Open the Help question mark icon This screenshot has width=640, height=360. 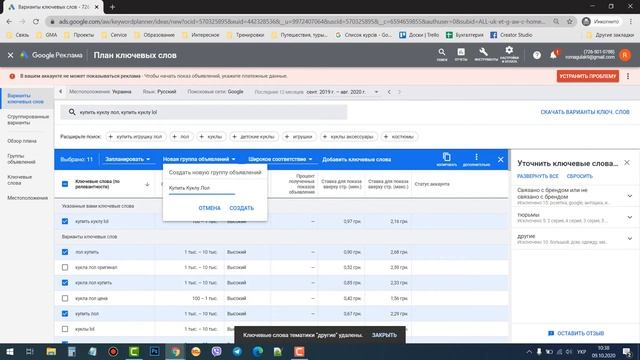[537, 55]
